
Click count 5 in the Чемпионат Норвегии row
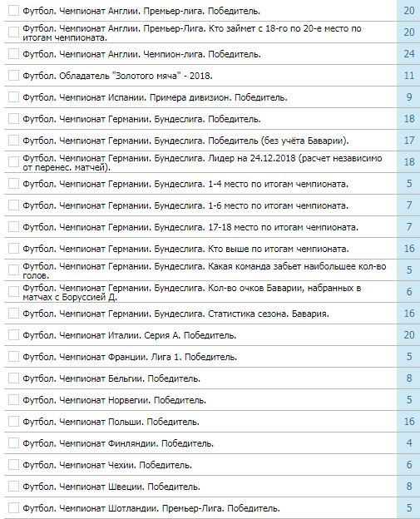click(x=408, y=400)
